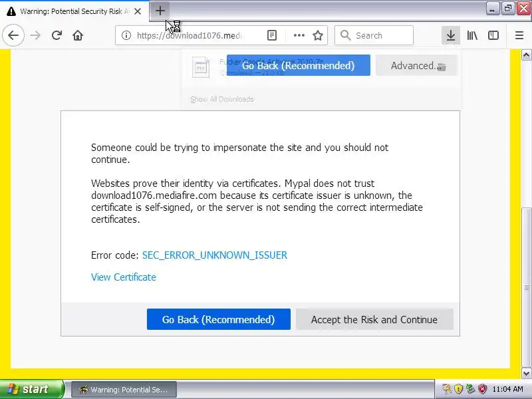Click Accept the Risk and Continue
The width and height of the screenshot is (532, 399).
click(374, 319)
